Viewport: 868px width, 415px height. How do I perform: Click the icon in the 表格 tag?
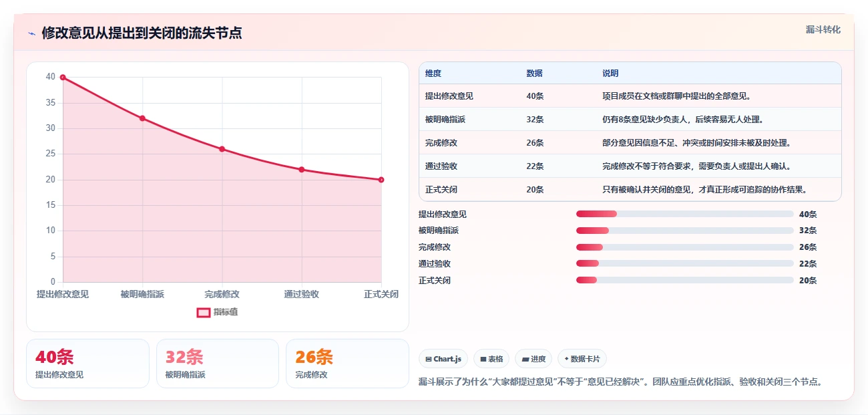483,360
